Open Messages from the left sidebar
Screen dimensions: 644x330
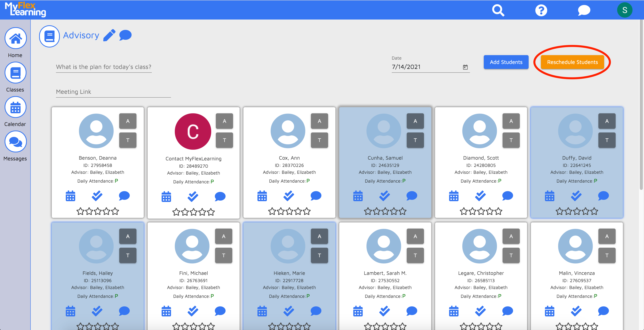coord(15,141)
